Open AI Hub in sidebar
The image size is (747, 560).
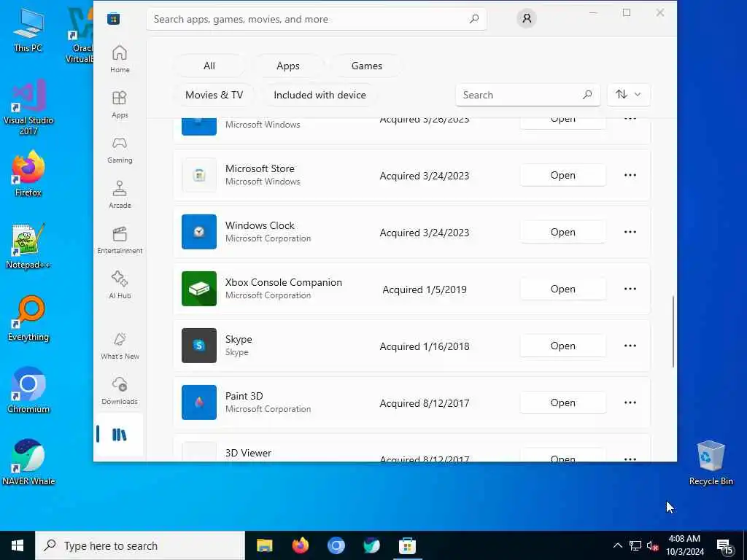120,285
